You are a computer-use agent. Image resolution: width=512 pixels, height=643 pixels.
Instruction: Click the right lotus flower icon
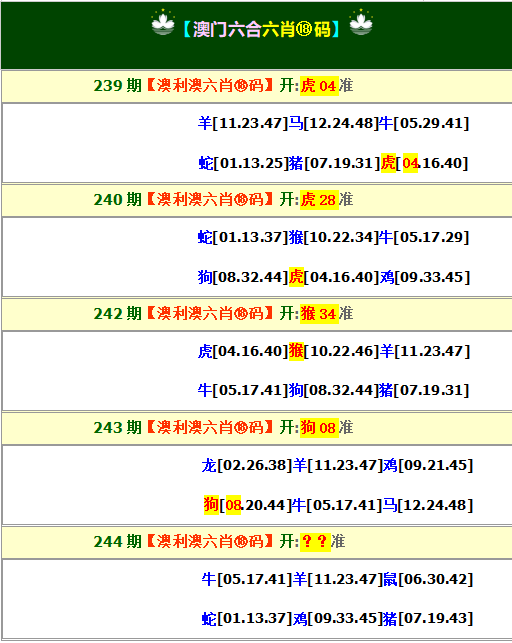pyautogui.click(x=361, y=23)
